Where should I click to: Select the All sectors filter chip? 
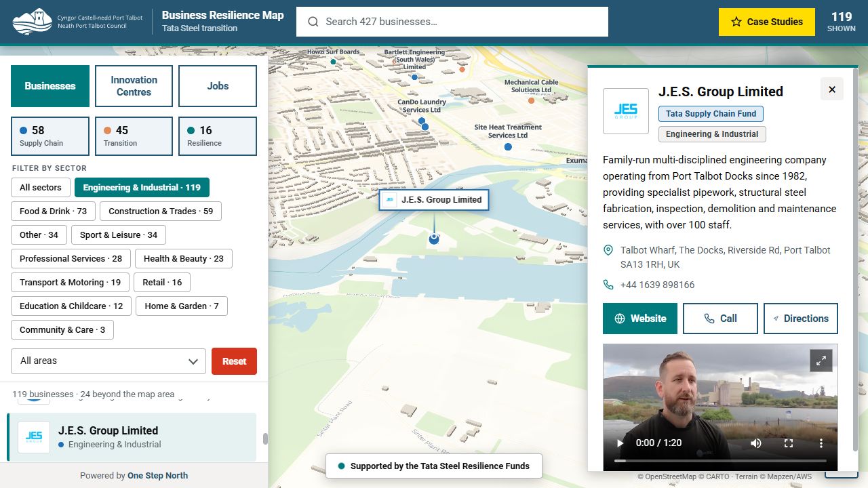[x=41, y=188]
